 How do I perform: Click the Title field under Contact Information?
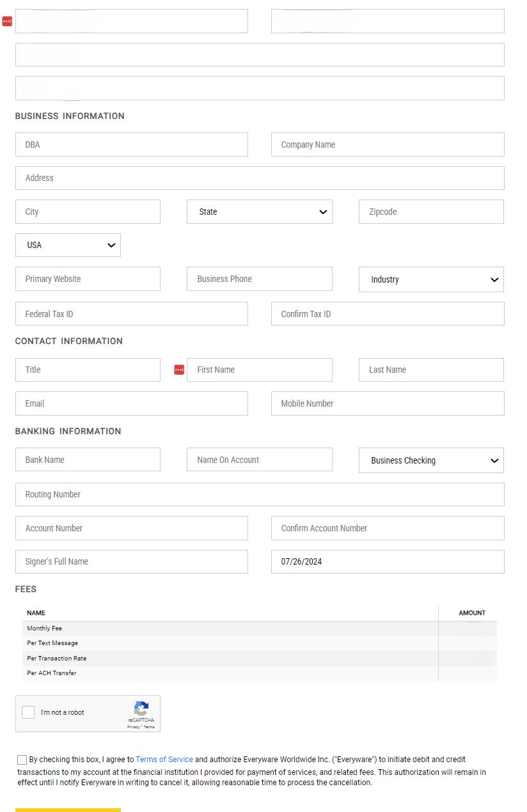point(88,370)
